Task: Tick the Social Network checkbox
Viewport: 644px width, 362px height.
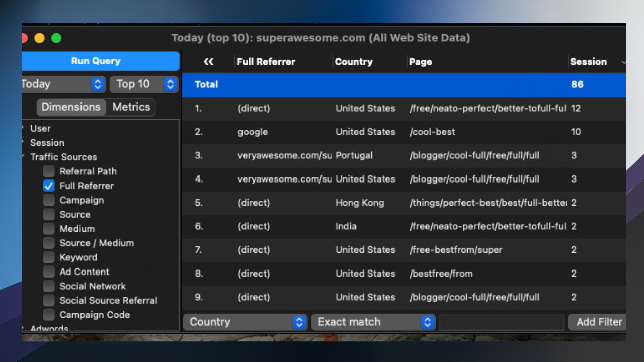Action: pyautogui.click(x=49, y=286)
